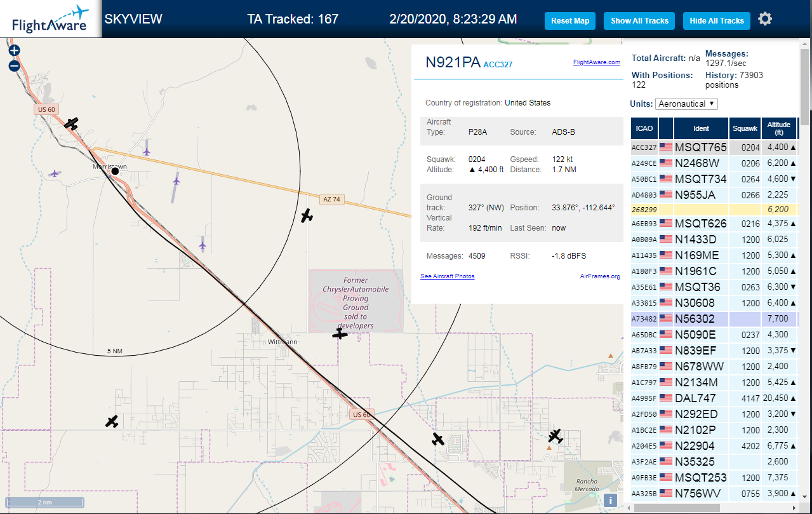The image size is (812, 514).
Task: Zoom out the map with minus button
Action: [x=14, y=65]
